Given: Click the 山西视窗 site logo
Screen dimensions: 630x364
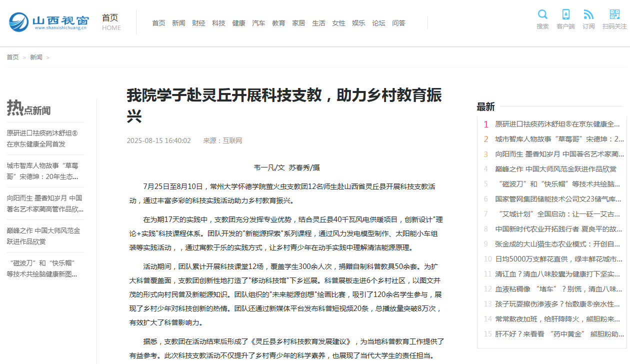Looking at the screenshot, I should (48, 22).
